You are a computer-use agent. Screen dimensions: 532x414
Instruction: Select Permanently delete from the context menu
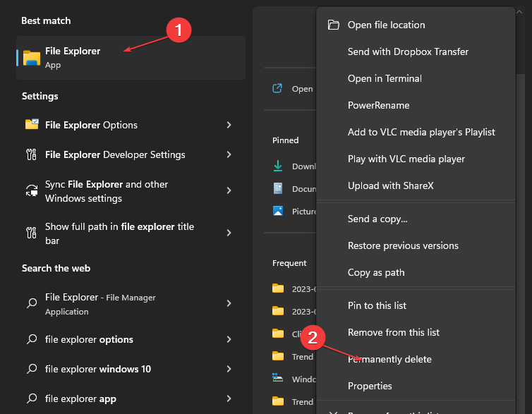tap(389, 359)
